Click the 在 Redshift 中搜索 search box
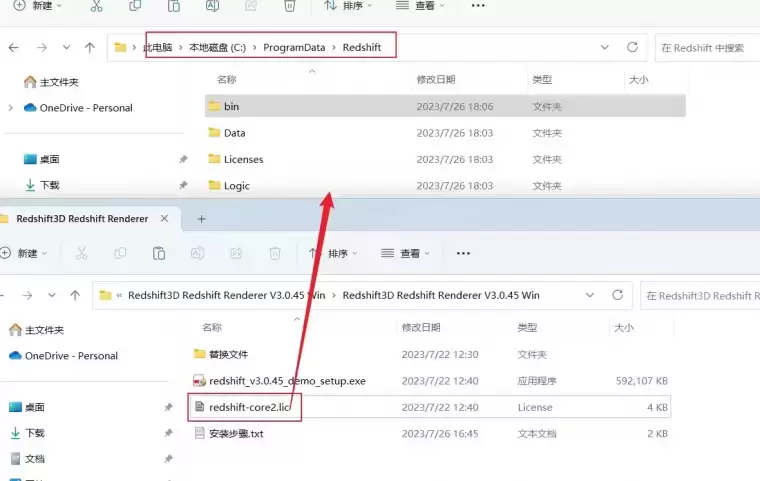The height and width of the screenshot is (481, 760). pyautogui.click(x=708, y=48)
